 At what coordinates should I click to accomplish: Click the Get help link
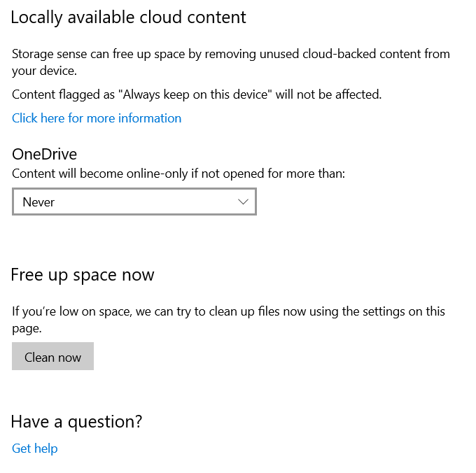coord(34,449)
